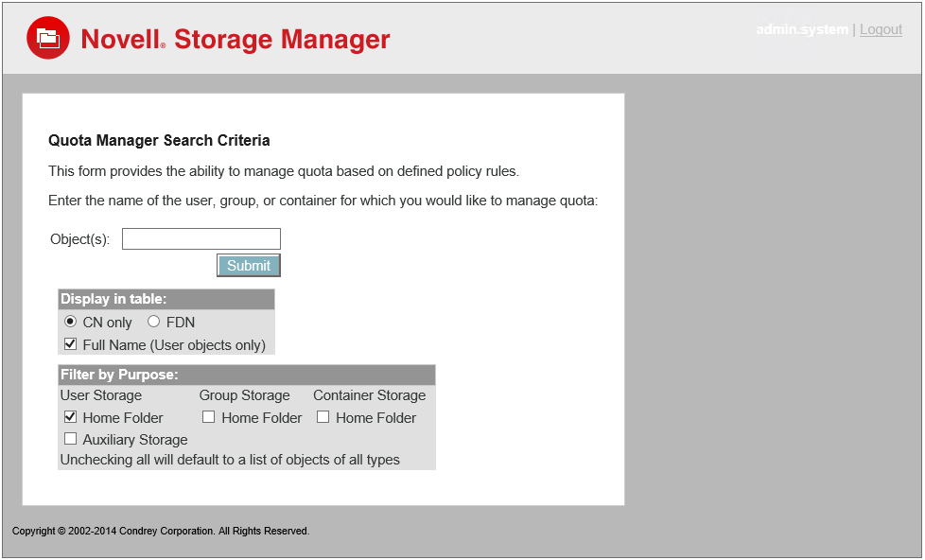Select the CN only radio button
The width and height of the screenshot is (925, 560).
tap(70, 322)
